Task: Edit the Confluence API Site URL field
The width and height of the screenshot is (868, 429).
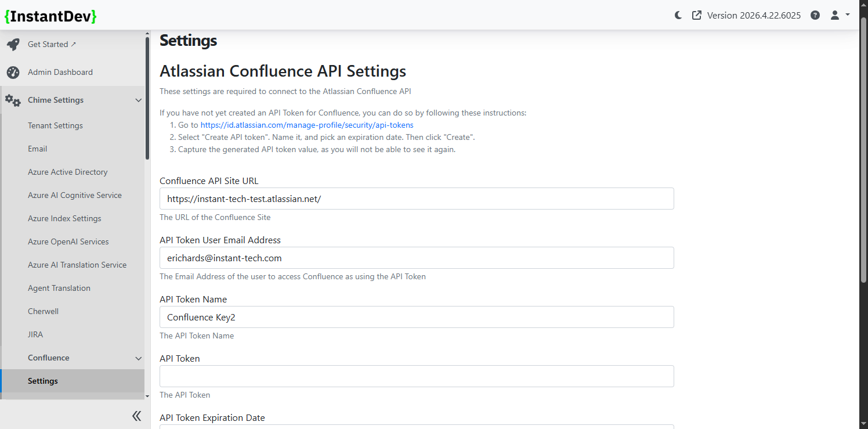Action: [x=417, y=199]
